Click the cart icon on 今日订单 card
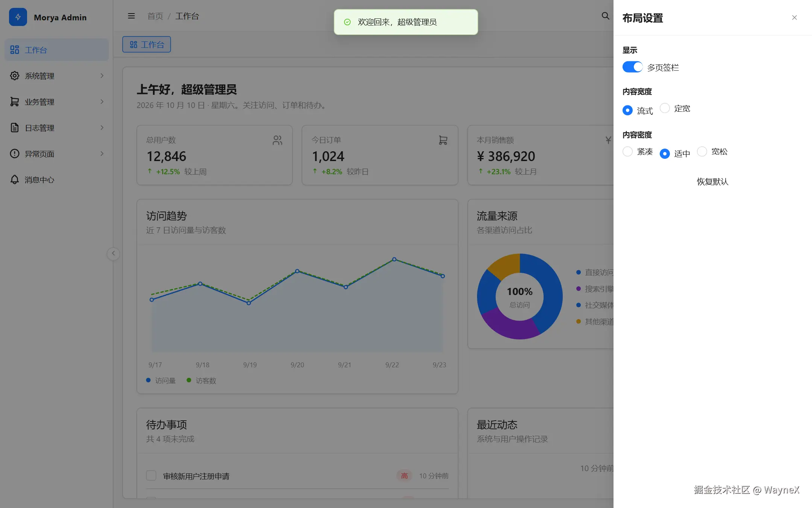Screen dimensions: 812x508 [x=443, y=140]
